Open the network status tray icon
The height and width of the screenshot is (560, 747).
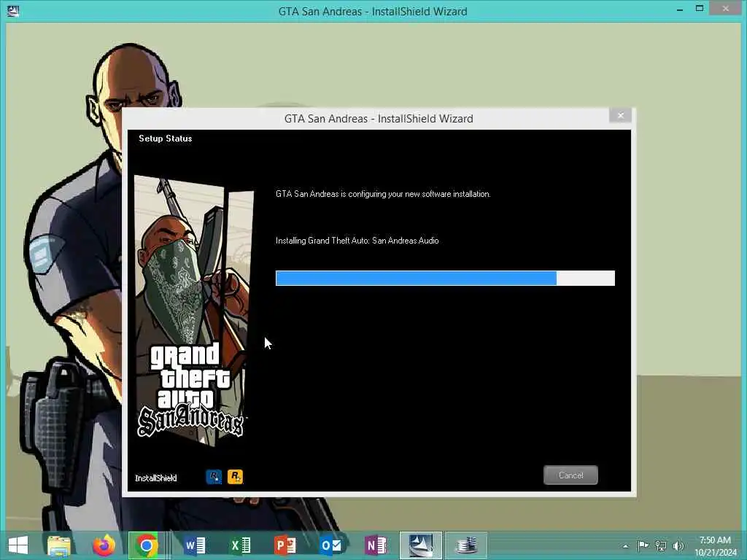pyautogui.click(x=661, y=545)
